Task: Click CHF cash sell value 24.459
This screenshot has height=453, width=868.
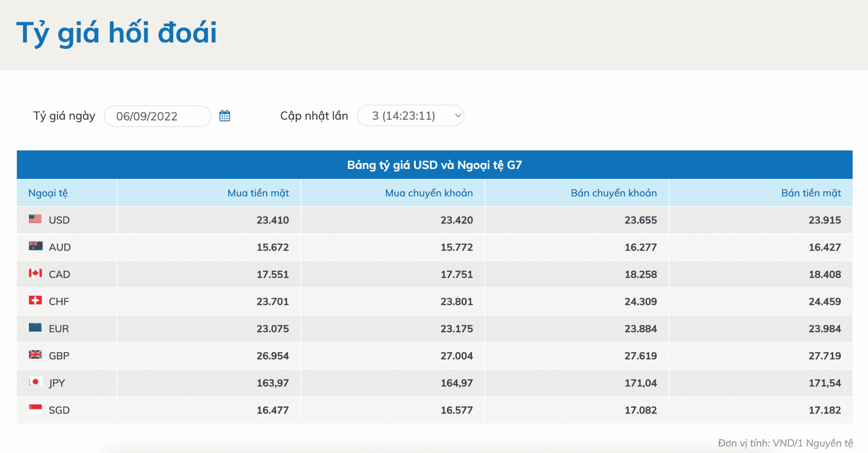Action: click(x=824, y=301)
